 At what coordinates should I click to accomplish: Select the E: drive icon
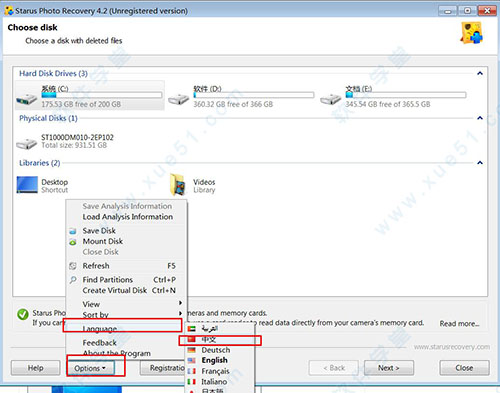point(330,99)
